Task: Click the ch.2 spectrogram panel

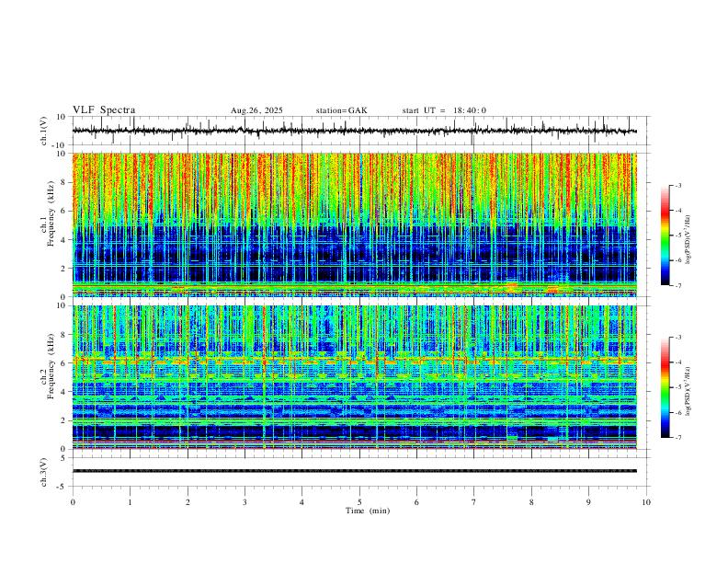Action: pyautogui.click(x=355, y=377)
